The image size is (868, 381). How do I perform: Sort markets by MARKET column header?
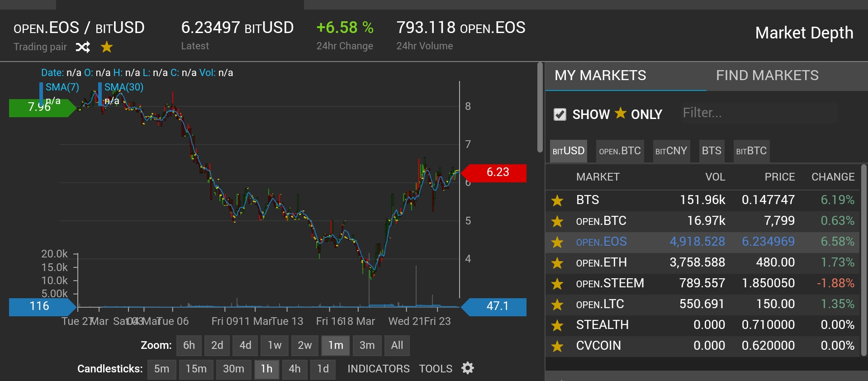pos(598,177)
